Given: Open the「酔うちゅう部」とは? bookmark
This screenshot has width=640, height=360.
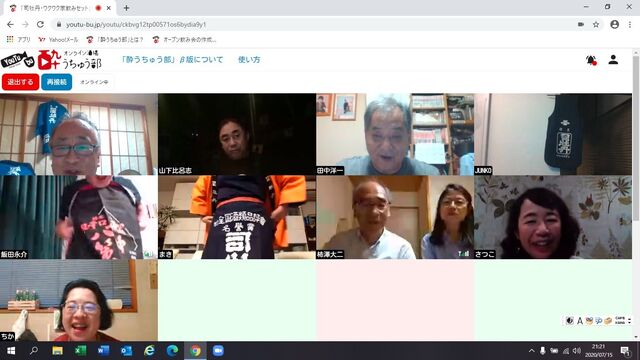Looking at the screenshot, I should (x=115, y=39).
